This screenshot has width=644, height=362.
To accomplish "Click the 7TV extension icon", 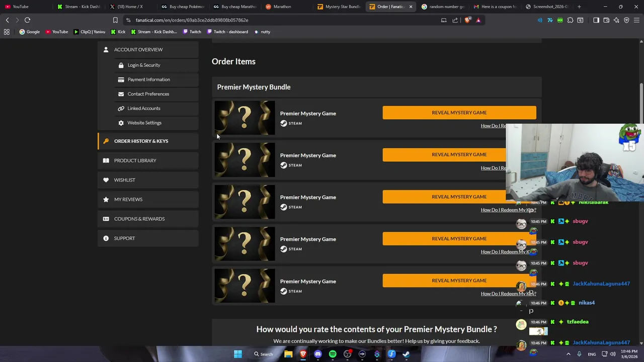I will tap(550, 20).
